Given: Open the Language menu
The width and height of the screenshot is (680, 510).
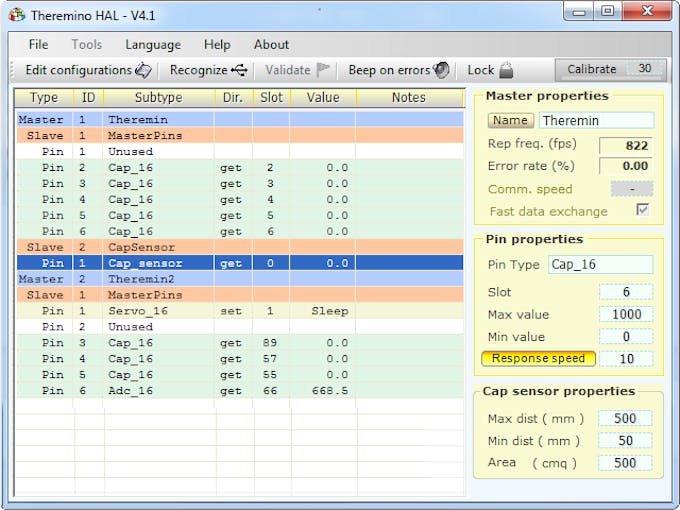Looking at the screenshot, I should pos(153,45).
